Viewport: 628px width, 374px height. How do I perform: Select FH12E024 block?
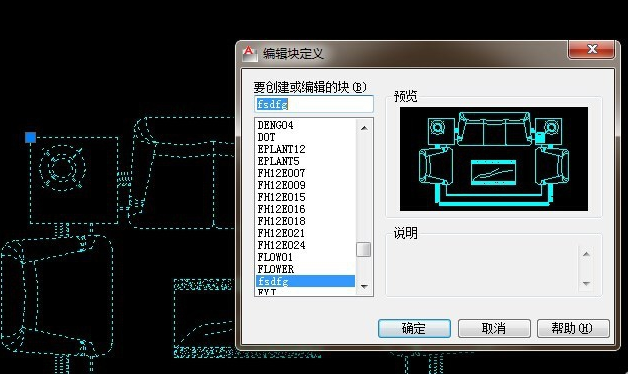click(x=305, y=245)
